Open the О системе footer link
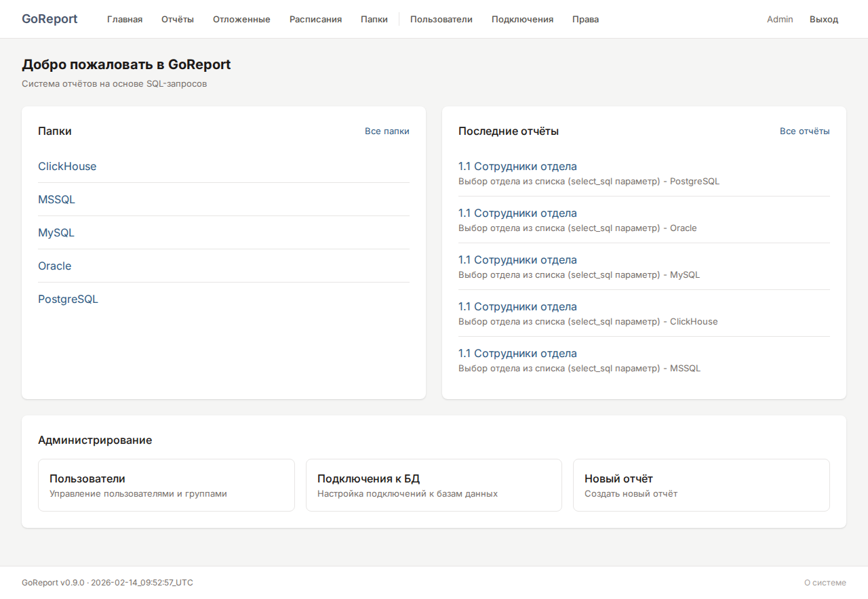The image size is (868, 599). coord(825,583)
